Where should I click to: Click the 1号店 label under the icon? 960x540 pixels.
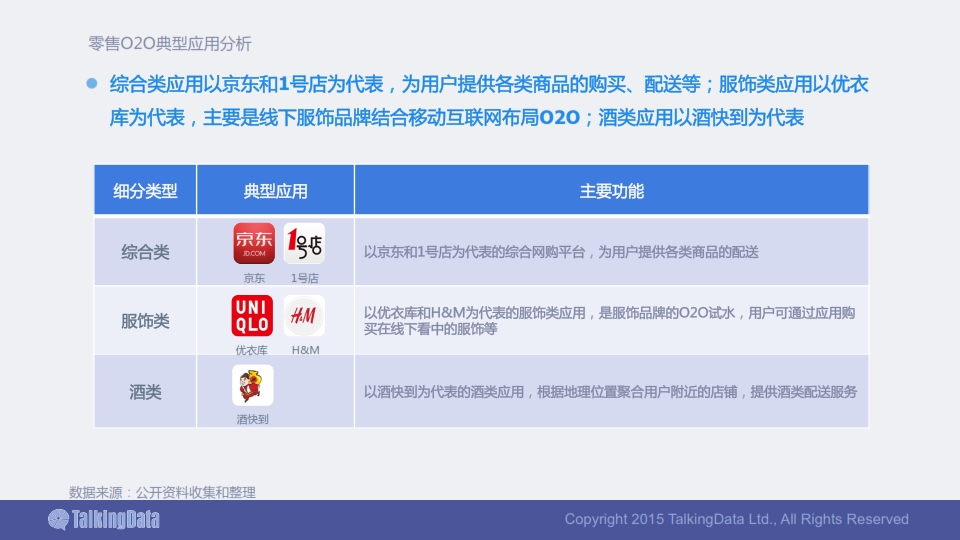click(x=304, y=278)
